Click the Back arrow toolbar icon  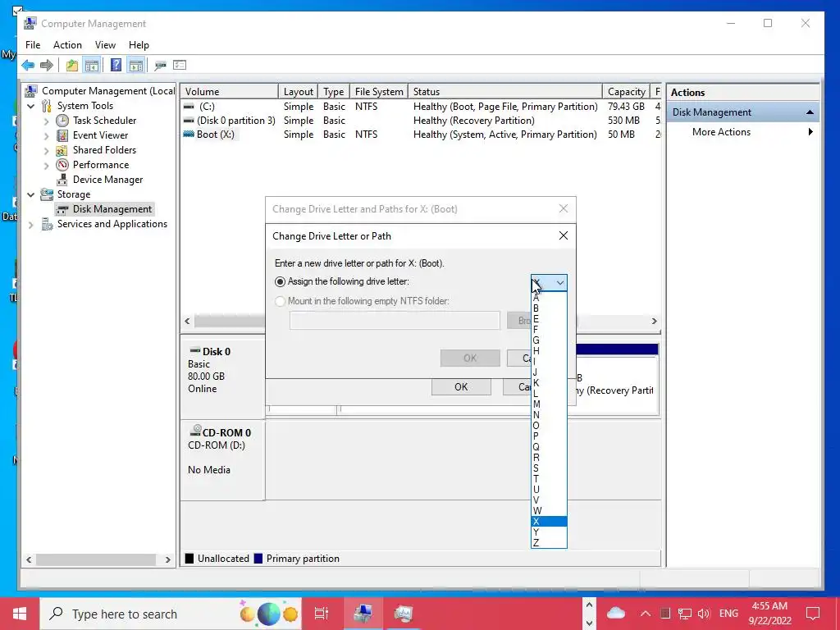point(28,66)
